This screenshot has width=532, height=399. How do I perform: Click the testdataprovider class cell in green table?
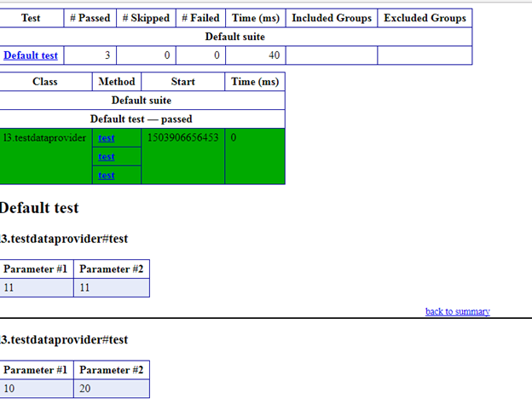[45, 156]
